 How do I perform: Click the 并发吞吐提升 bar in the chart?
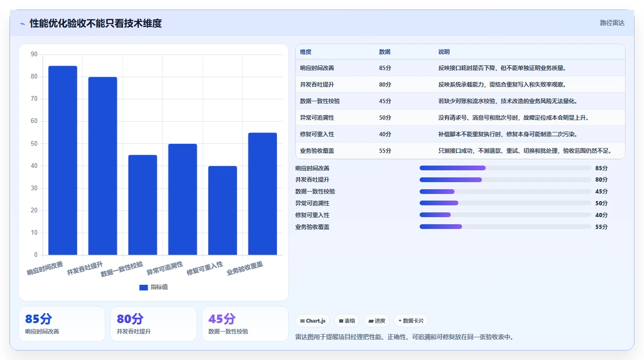click(x=103, y=166)
